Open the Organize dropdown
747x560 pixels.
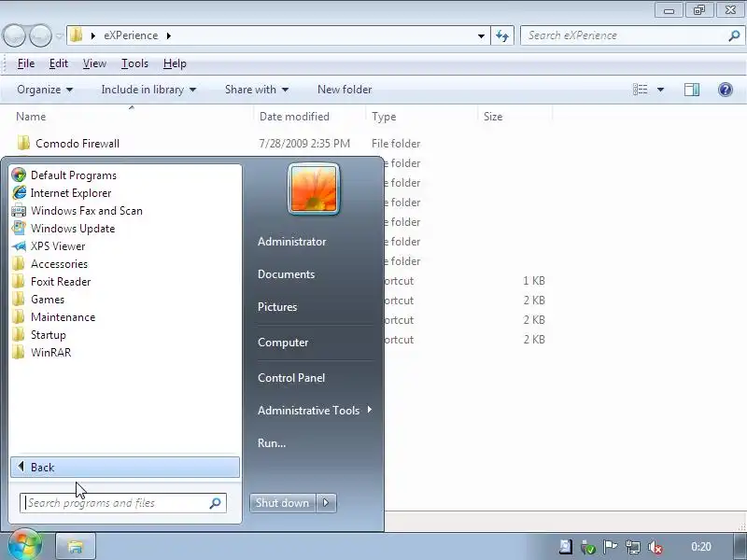click(x=45, y=90)
